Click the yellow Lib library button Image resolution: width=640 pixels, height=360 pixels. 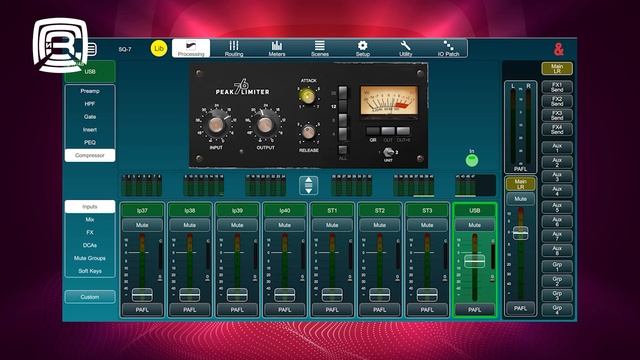[159, 49]
